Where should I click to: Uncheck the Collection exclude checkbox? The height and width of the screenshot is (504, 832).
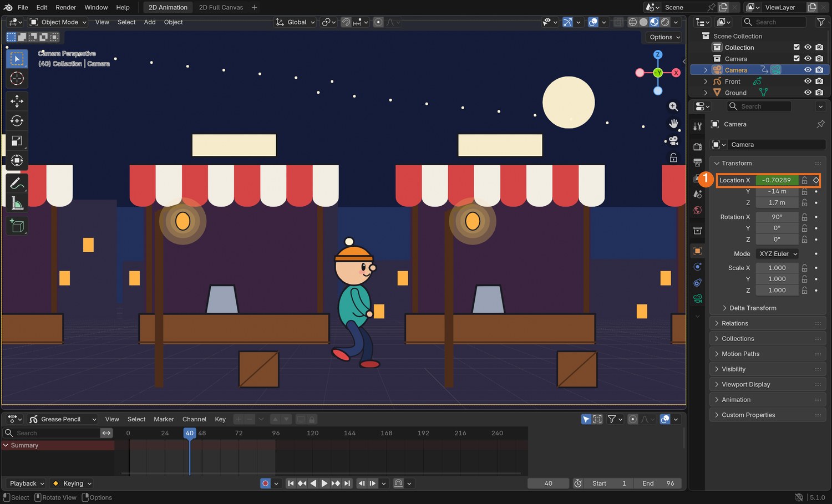click(797, 48)
